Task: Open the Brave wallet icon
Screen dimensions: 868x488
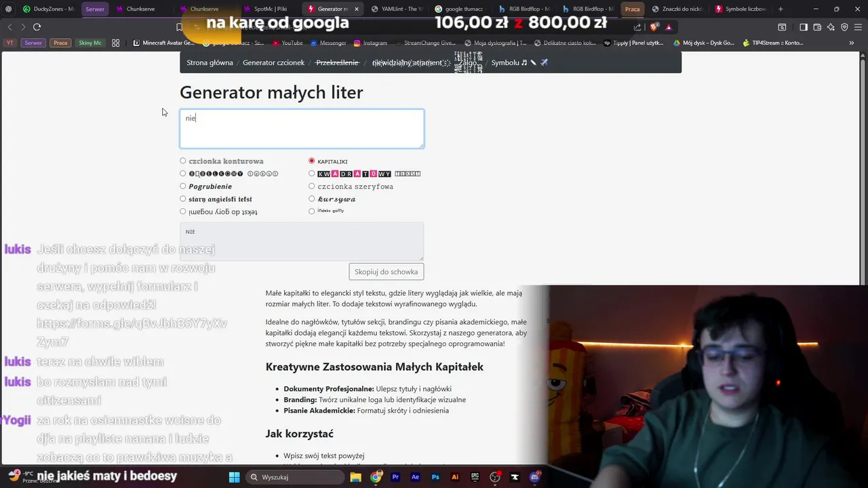Action: (817, 27)
